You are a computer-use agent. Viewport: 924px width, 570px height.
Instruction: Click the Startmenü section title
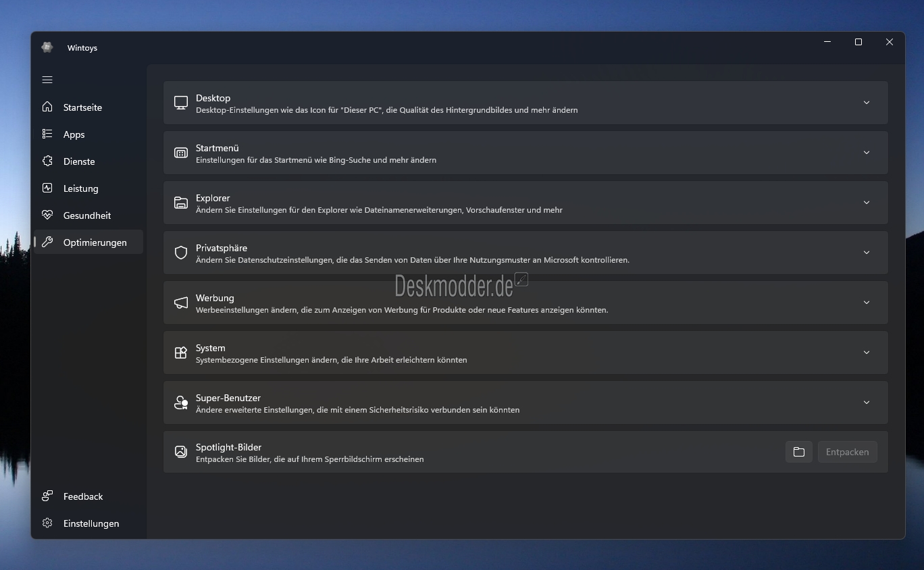(217, 148)
